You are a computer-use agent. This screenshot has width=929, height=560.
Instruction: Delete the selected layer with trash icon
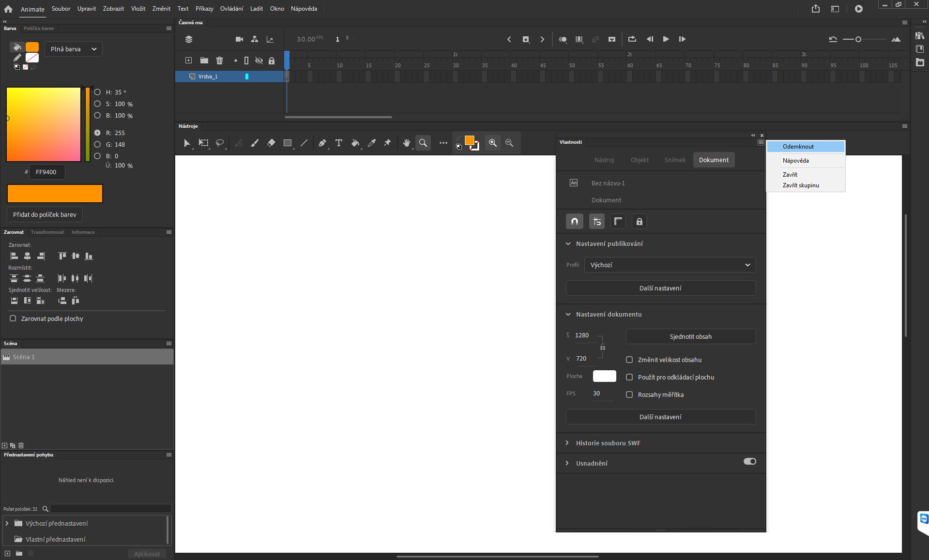click(x=220, y=61)
